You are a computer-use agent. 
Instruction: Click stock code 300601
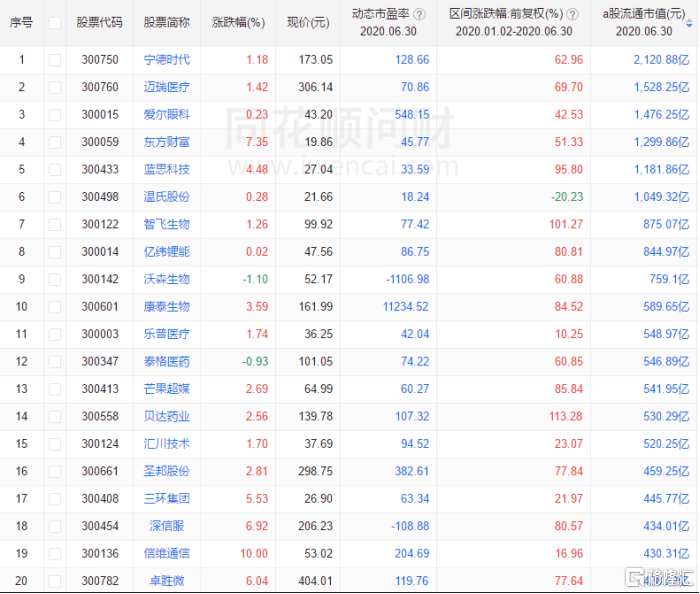pyautogui.click(x=100, y=306)
